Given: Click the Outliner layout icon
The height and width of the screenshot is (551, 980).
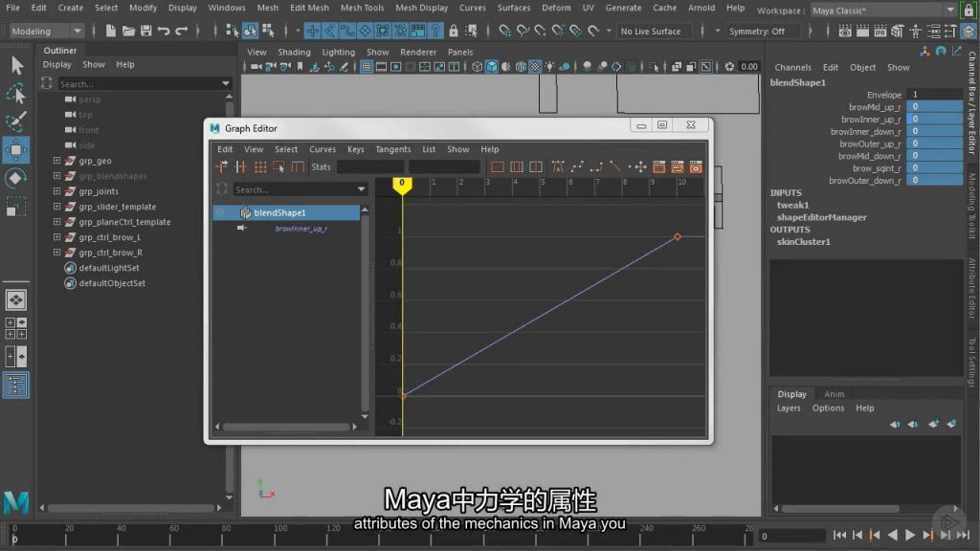Looking at the screenshot, I should [x=15, y=385].
